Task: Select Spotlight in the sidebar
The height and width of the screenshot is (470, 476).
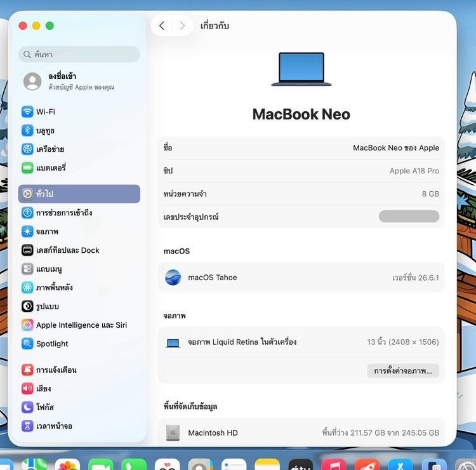Action: [79, 344]
